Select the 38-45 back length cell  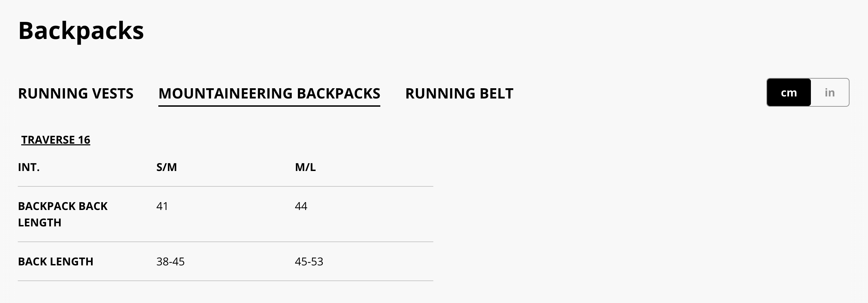[170, 262]
